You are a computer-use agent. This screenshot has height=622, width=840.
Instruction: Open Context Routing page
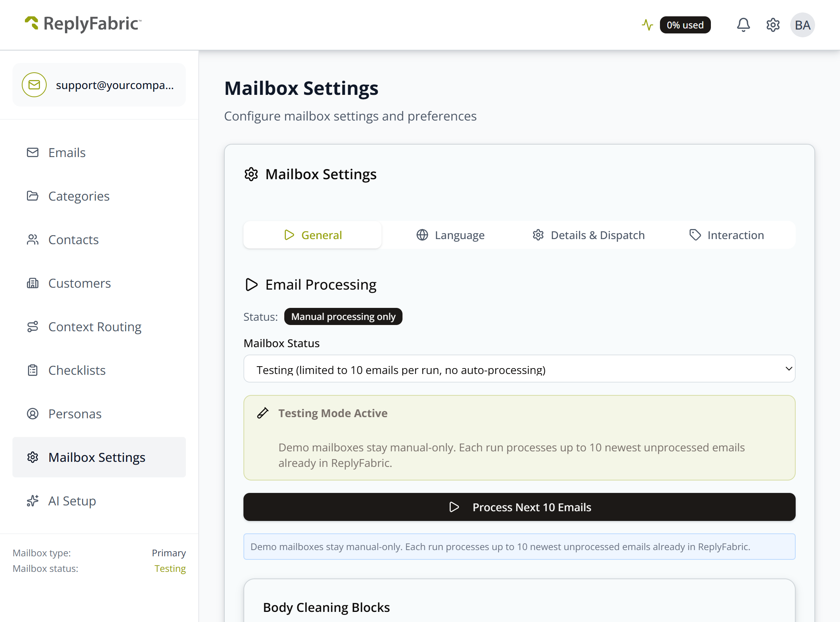pyautogui.click(x=99, y=327)
